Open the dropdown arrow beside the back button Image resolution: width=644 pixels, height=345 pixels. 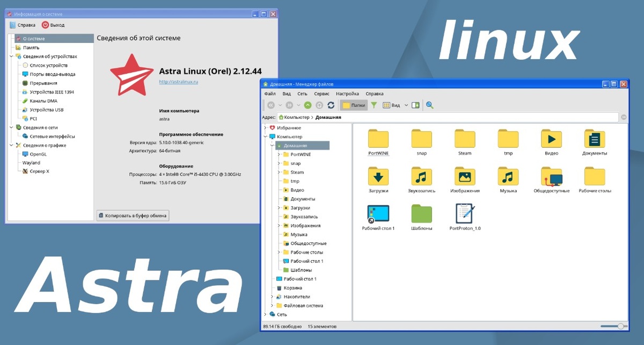280,105
